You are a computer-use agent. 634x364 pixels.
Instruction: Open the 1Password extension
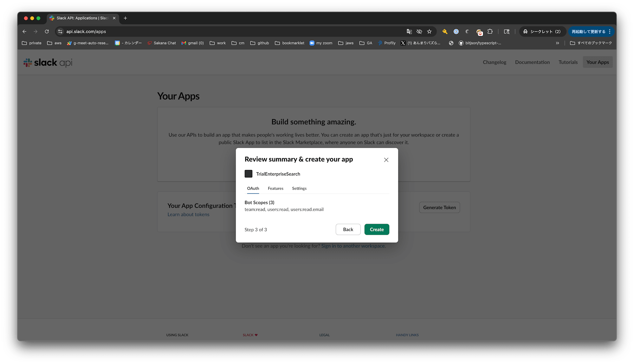456,31
